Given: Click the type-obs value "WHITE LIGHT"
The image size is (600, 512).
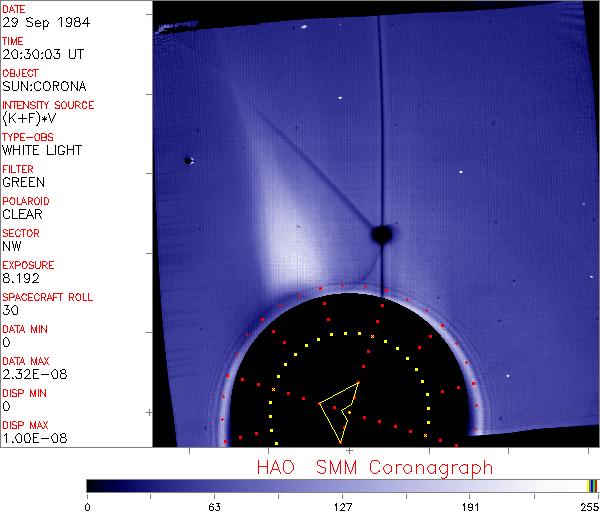Looking at the screenshot, I should [x=42, y=150].
